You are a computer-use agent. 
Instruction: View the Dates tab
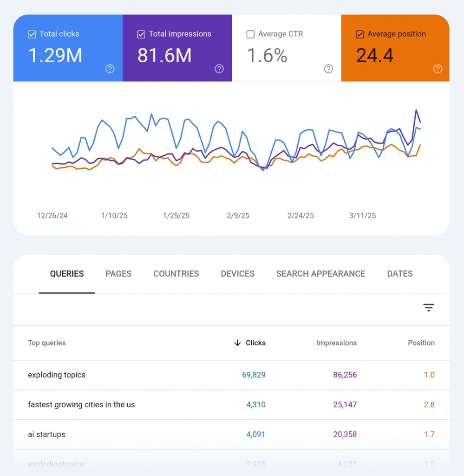[399, 274]
